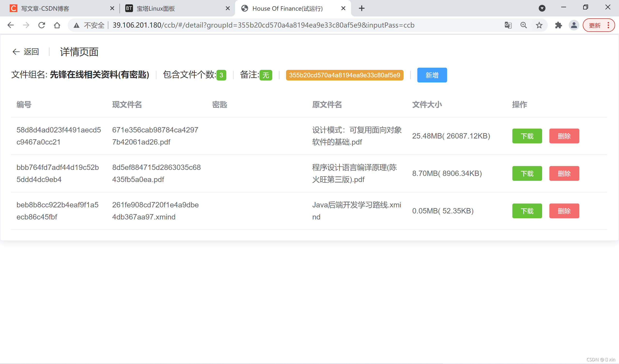This screenshot has height=364, width=619.
Task: Open the Google Translate icon in address bar
Action: click(508, 25)
